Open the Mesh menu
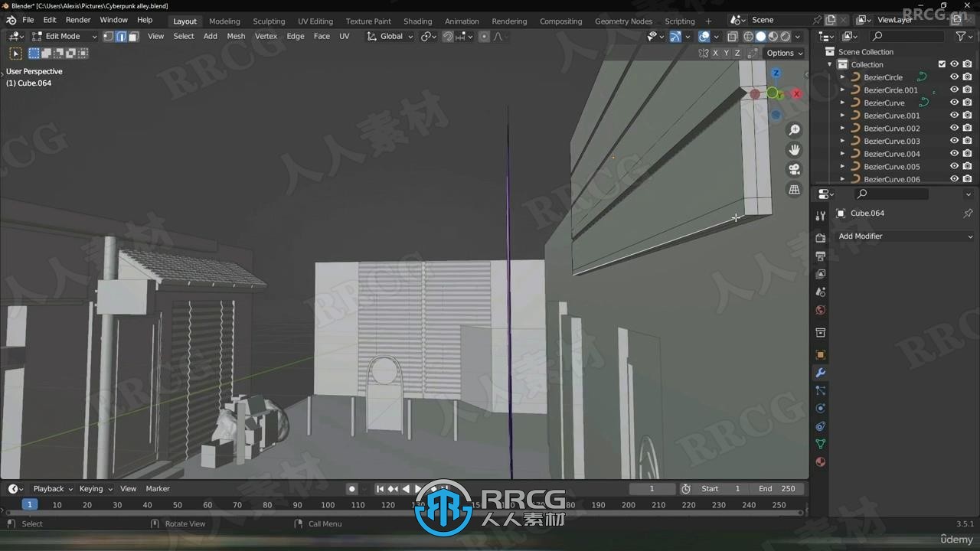 (x=236, y=36)
